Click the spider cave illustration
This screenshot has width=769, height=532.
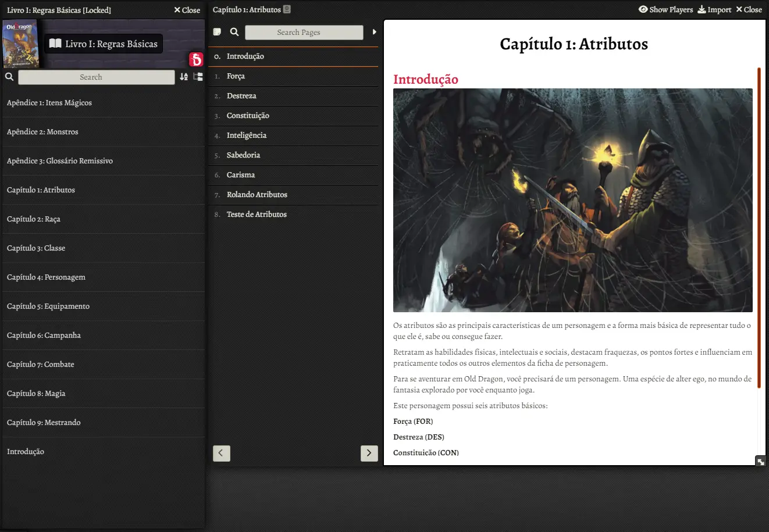pos(573,200)
